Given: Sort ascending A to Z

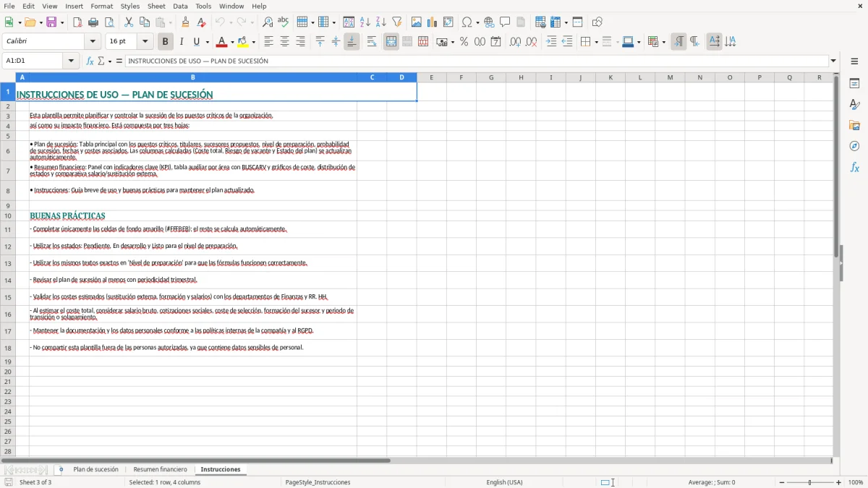Looking at the screenshot, I should 365,22.
